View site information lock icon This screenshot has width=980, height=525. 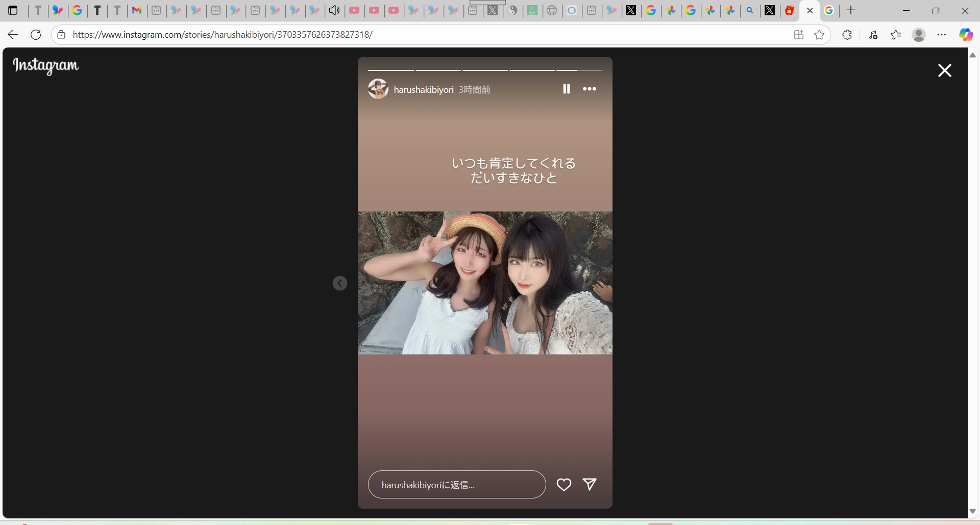pos(61,35)
